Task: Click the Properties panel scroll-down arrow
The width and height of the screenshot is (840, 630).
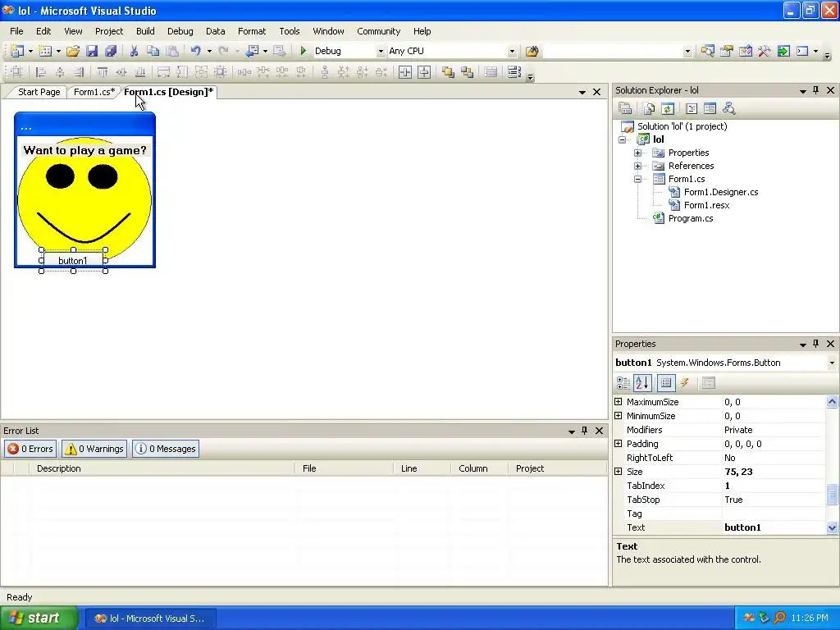Action: click(x=832, y=528)
